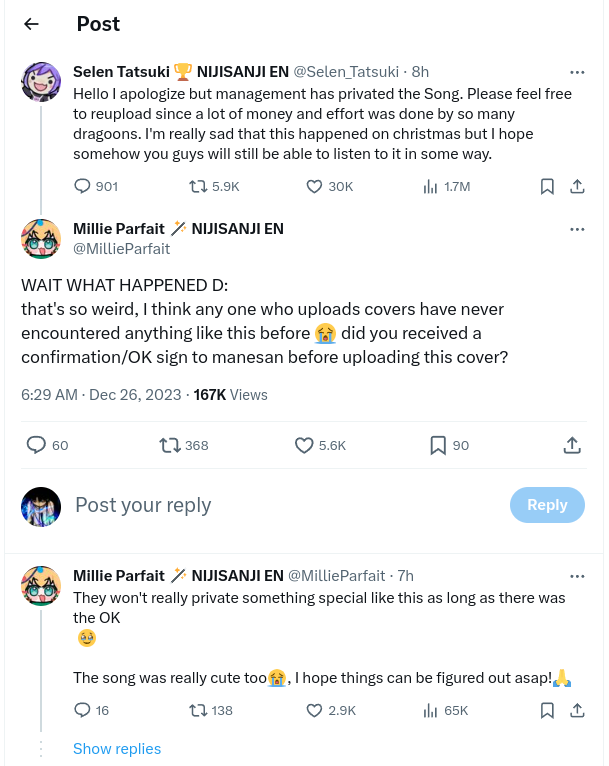Screen dimensions: 609x766
Task: Expand thread with Show replies link
Action: (117, 749)
